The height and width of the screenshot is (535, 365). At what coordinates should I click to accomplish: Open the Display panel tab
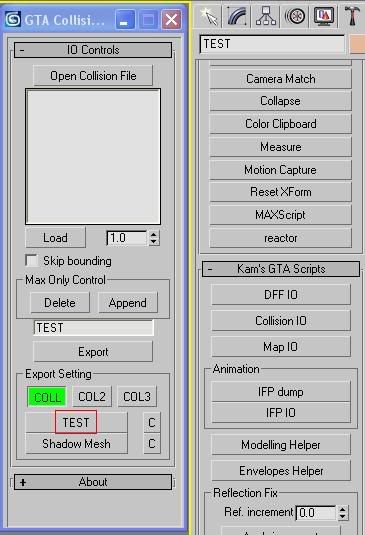324,16
